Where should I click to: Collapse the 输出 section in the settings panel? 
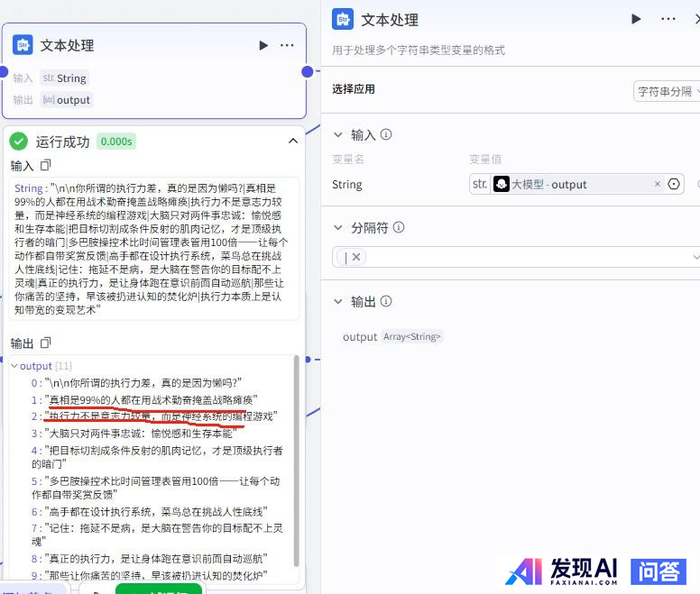(x=338, y=302)
